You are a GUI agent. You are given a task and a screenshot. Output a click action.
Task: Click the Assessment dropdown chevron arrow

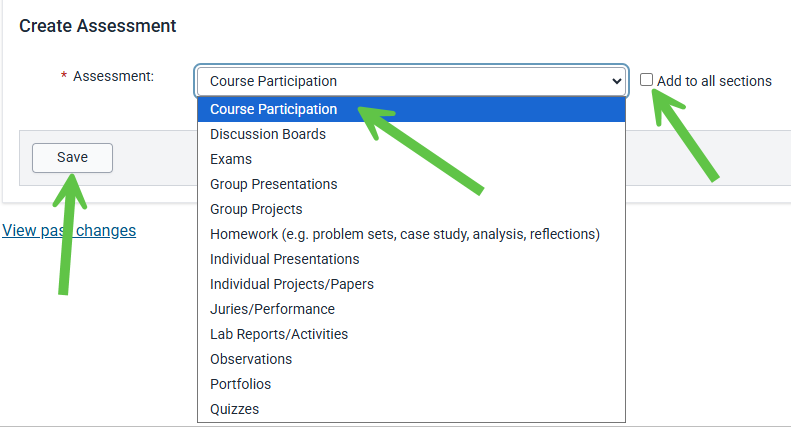point(616,81)
